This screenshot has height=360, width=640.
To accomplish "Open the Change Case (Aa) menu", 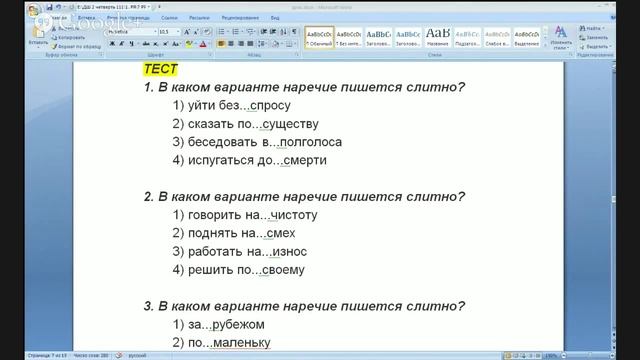I will [x=176, y=44].
